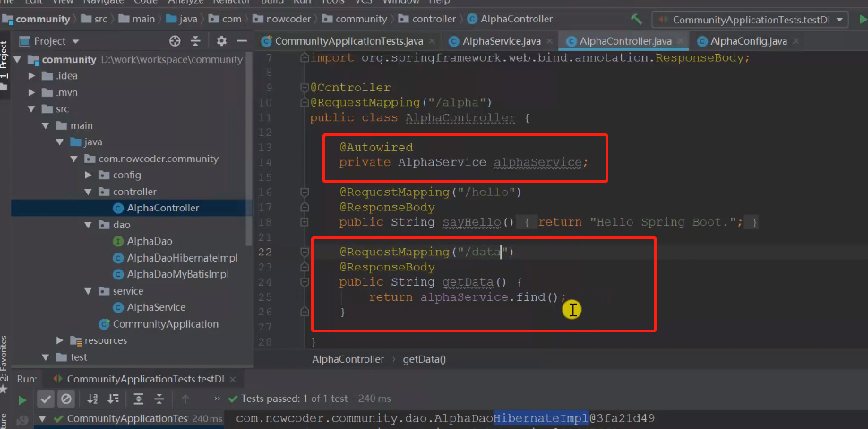The height and width of the screenshot is (429, 868).
Task: Collapse the community project root node
Action: tap(18, 59)
